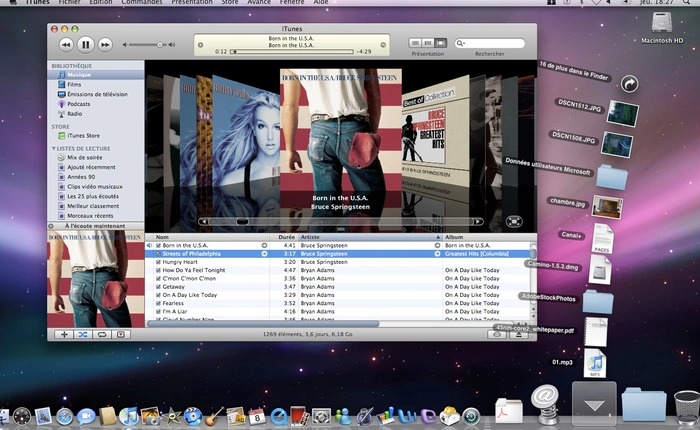700x430 pixels.
Task: Sort the list by the Nom column
Action: click(x=210, y=237)
